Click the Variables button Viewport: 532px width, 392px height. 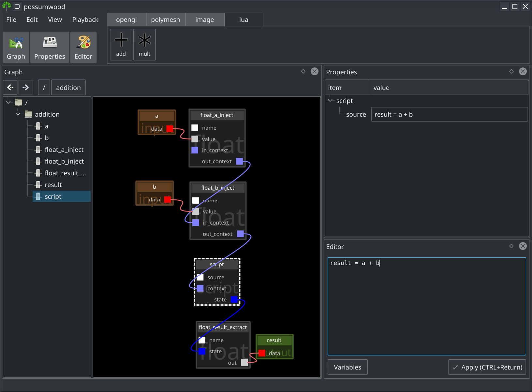point(347,367)
